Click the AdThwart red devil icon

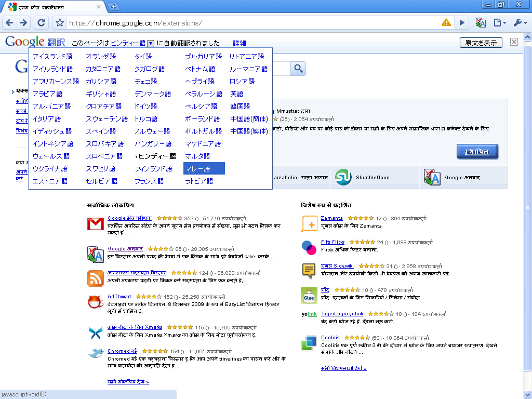(x=96, y=302)
